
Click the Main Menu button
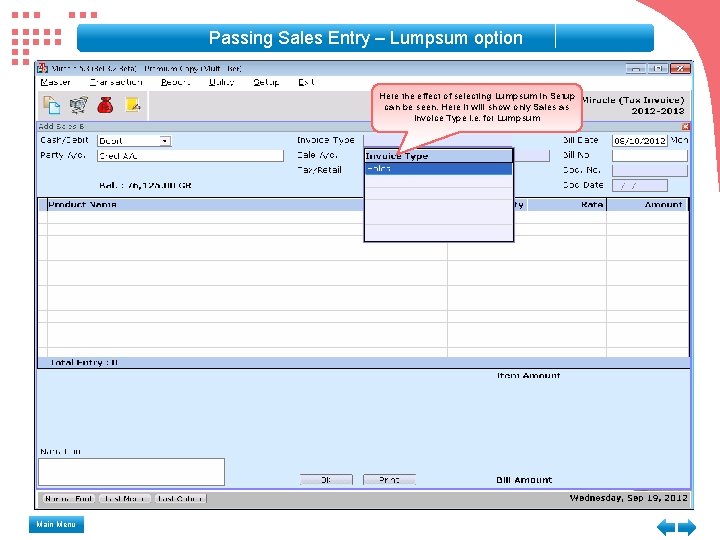56,524
